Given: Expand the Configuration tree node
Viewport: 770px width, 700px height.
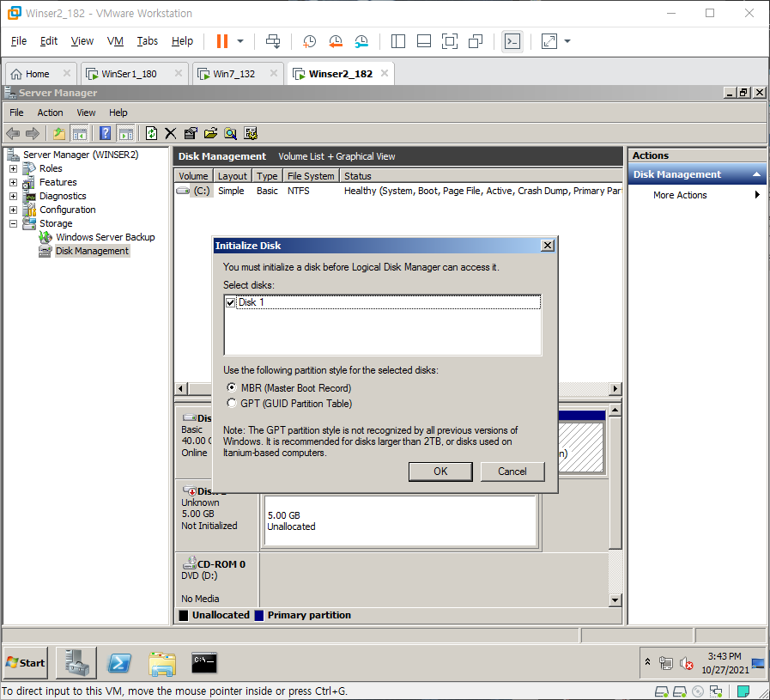Looking at the screenshot, I should [13, 210].
